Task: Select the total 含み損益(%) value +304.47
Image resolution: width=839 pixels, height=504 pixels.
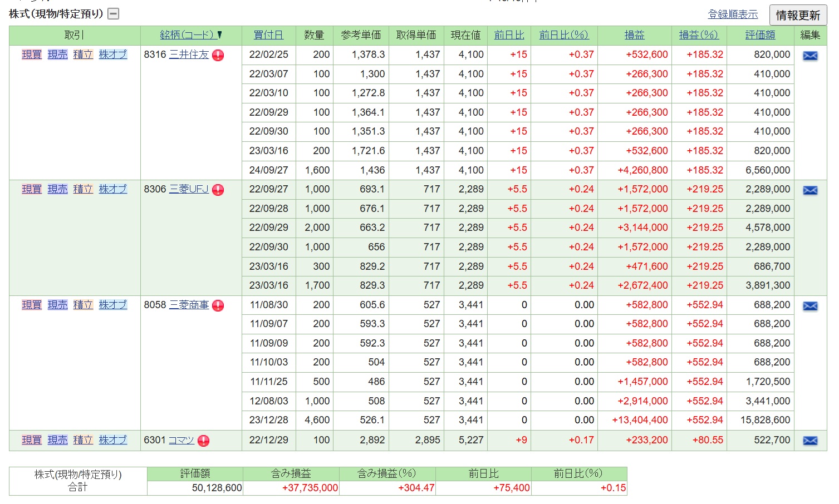Action: coord(387,488)
